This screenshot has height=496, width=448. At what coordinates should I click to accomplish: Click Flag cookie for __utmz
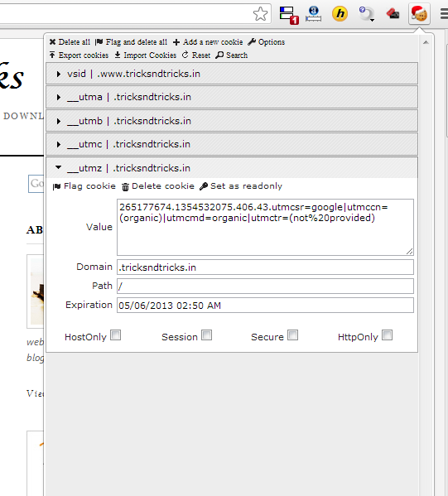pyautogui.click(x=84, y=186)
